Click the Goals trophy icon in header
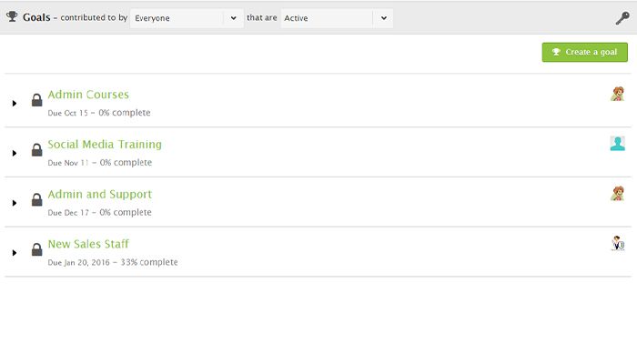 click(x=12, y=17)
